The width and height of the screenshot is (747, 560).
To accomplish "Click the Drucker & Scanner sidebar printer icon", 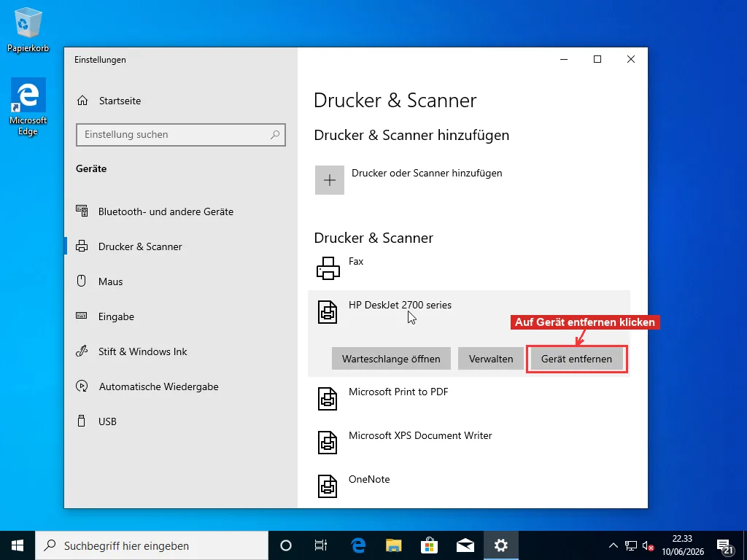I will point(82,246).
